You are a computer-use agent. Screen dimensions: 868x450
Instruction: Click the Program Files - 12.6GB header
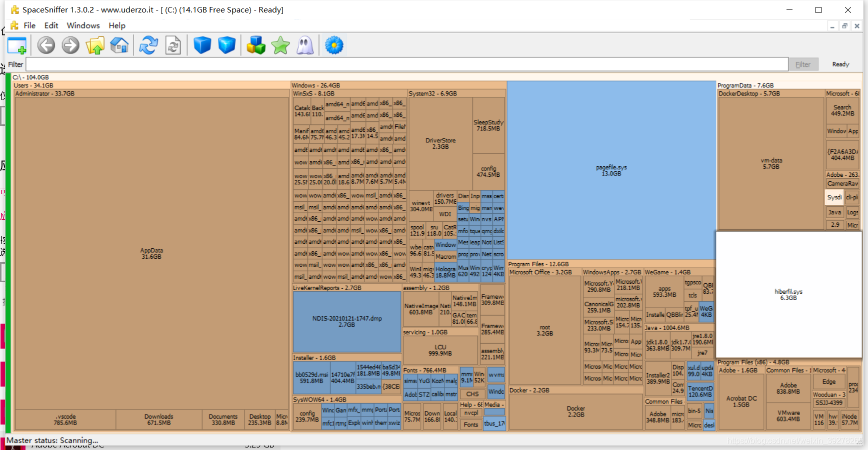tap(538, 264)
